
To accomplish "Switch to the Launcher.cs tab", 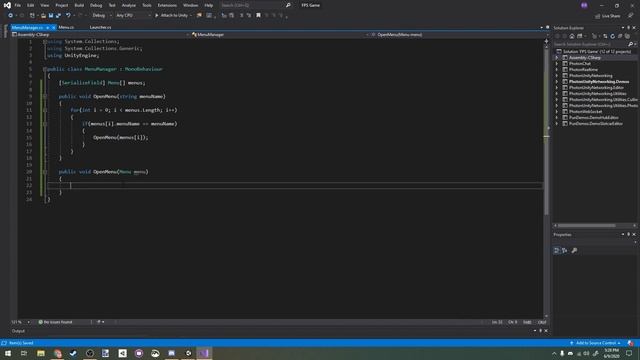I will (x=100, y=27).
